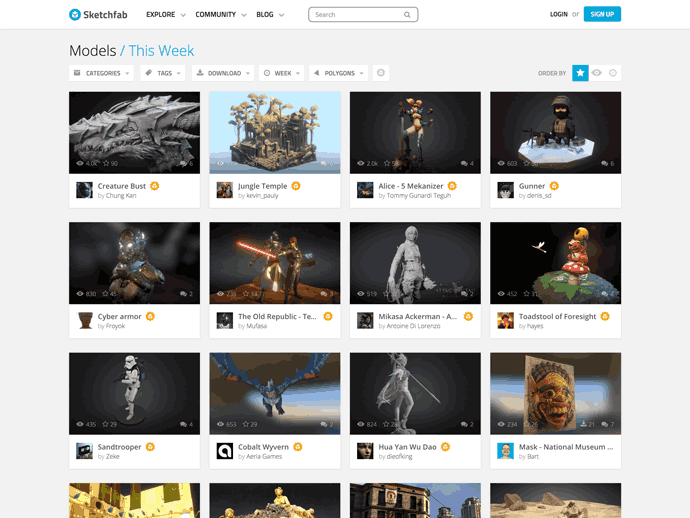Toggle the staff picks badge filter
690x518 pixels.
pyautogui.click(x=381, y=73)
